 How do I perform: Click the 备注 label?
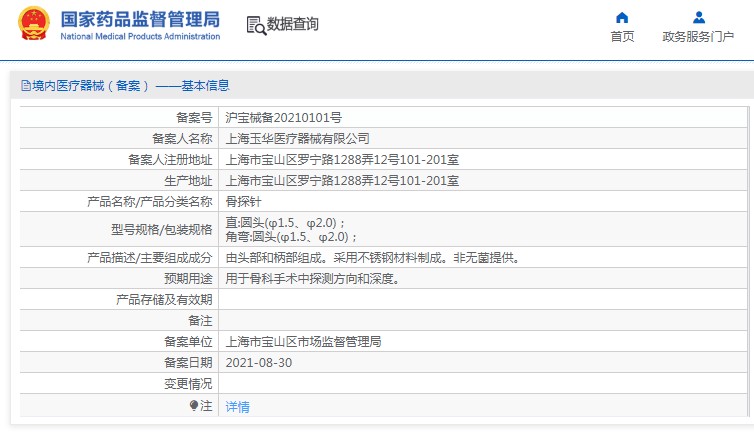pos(200,321)
